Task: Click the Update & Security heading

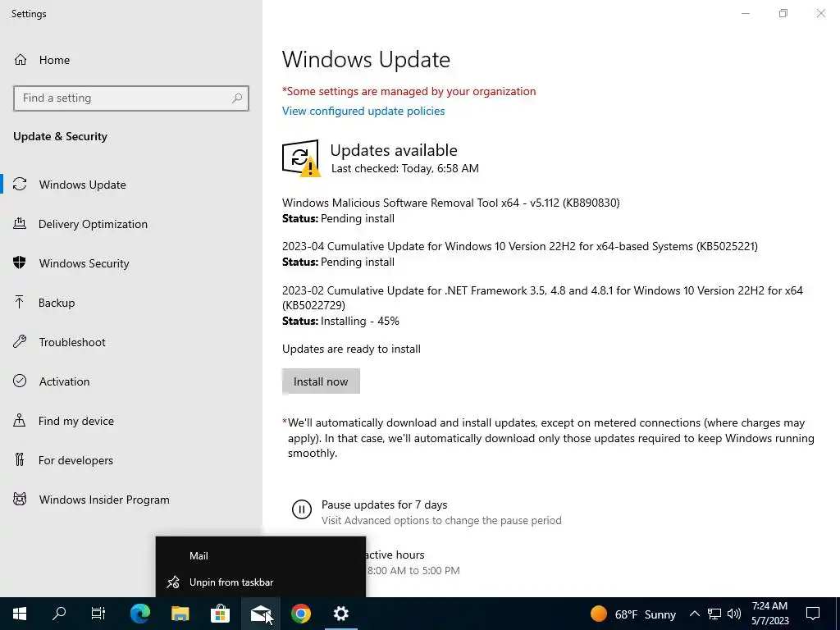Action: [60, 136]
